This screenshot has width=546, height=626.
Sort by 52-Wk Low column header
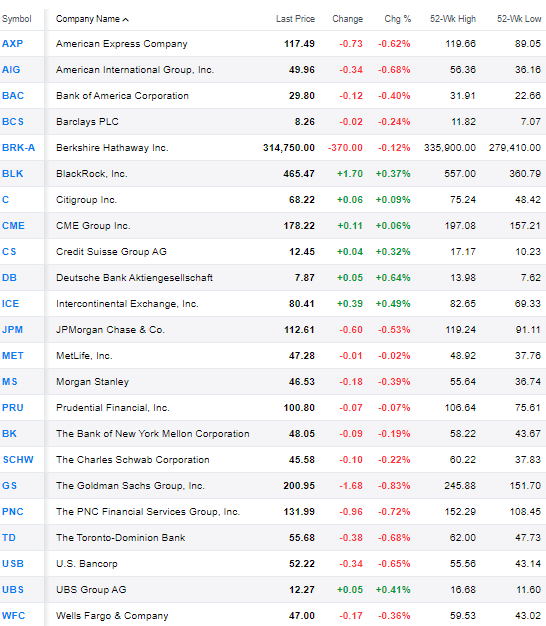coord(518,19)
